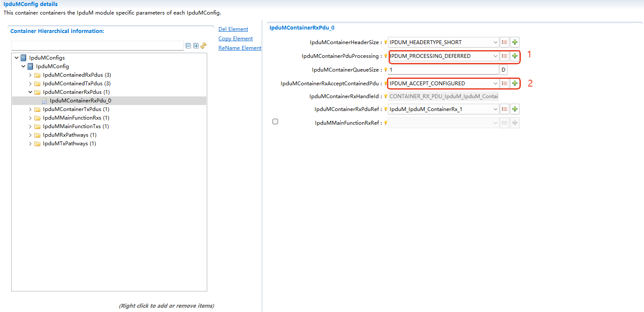Click list icon beside IpduMContainerPduProcessing
This screenshot has height=312, width=644.
[505, 56]
